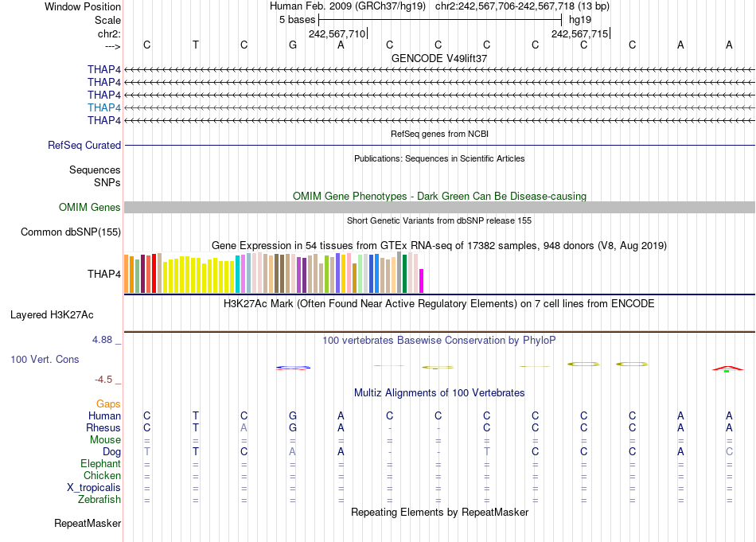
Task: Click the gray OMIM Genes item bar
Action: tap(439, 208)
